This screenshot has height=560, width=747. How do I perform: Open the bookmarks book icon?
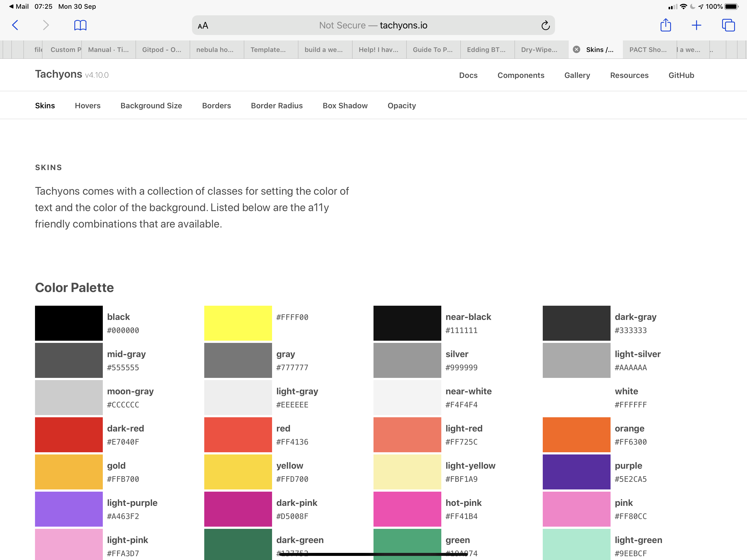(x=80, y=25)
